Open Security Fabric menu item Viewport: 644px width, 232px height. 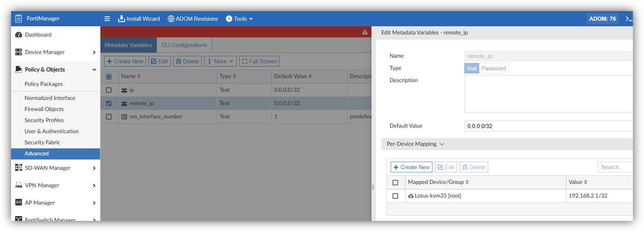click(x=42, y=142)
